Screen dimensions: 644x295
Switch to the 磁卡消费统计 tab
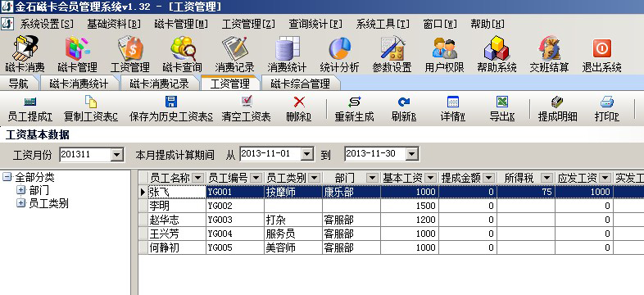pyautogui.click(x=79, y=84)
